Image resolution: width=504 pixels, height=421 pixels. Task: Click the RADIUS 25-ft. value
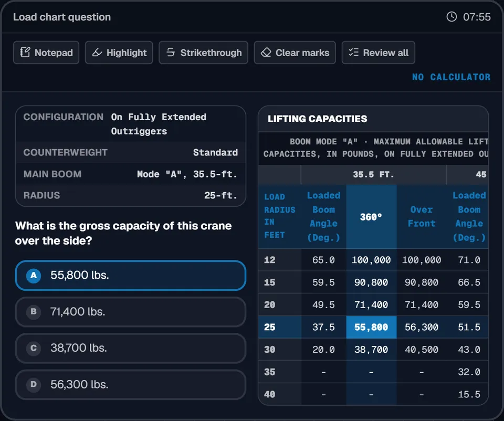point(220,195)
